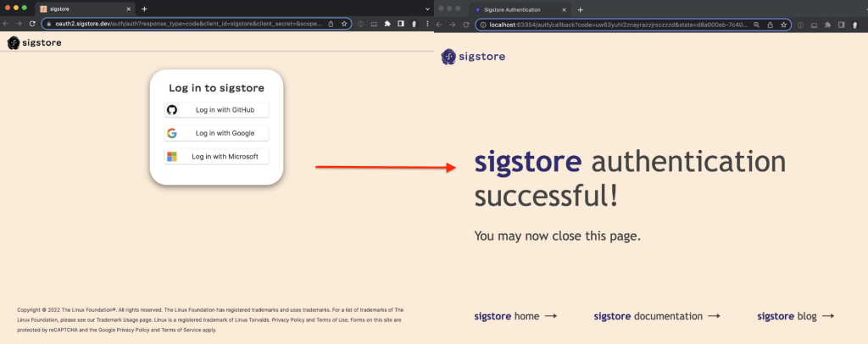The image size is (868, 344).
Task: Open the three-dot Chrome menu in the login window
Action: (x=426, y=24)
